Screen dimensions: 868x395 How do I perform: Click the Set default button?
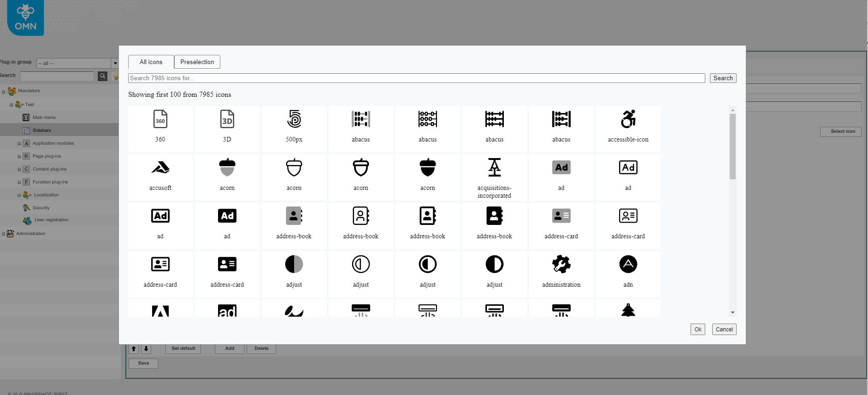click(x=183, y=348)
